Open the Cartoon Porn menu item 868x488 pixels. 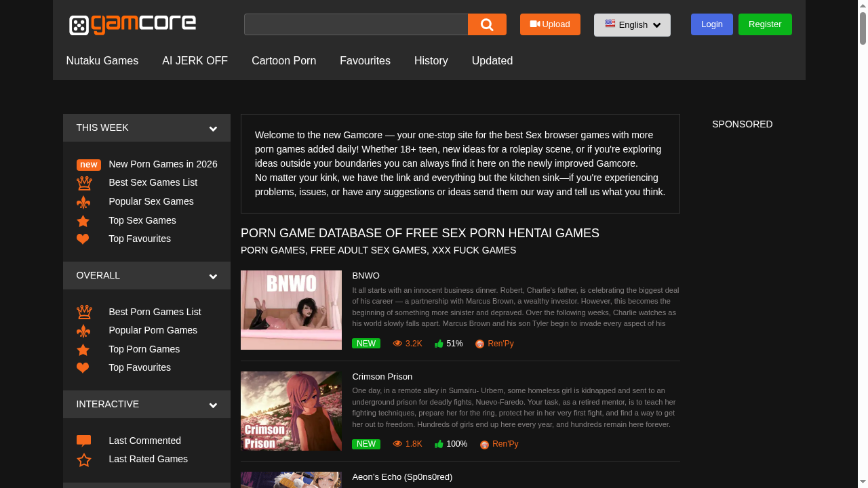pyautogui.click(x=283, y=61)
